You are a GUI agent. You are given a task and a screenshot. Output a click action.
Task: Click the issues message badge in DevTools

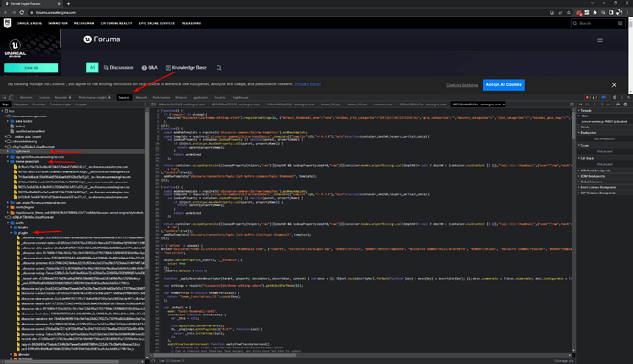click(604, 98)
